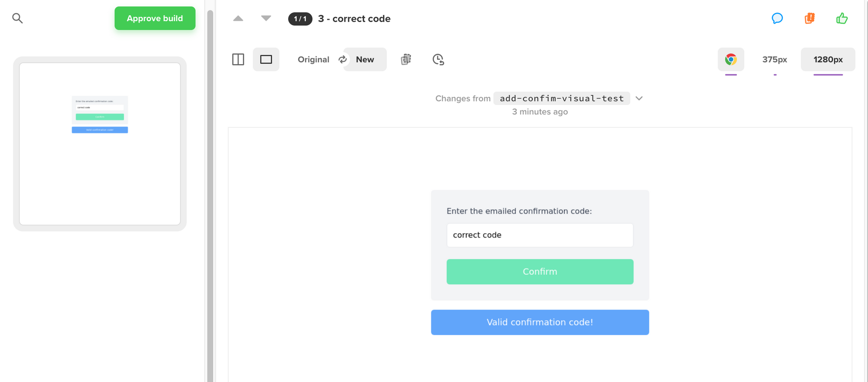Click the Approve build button
This screenshot has width=868, height=382.
pos(155,18)
